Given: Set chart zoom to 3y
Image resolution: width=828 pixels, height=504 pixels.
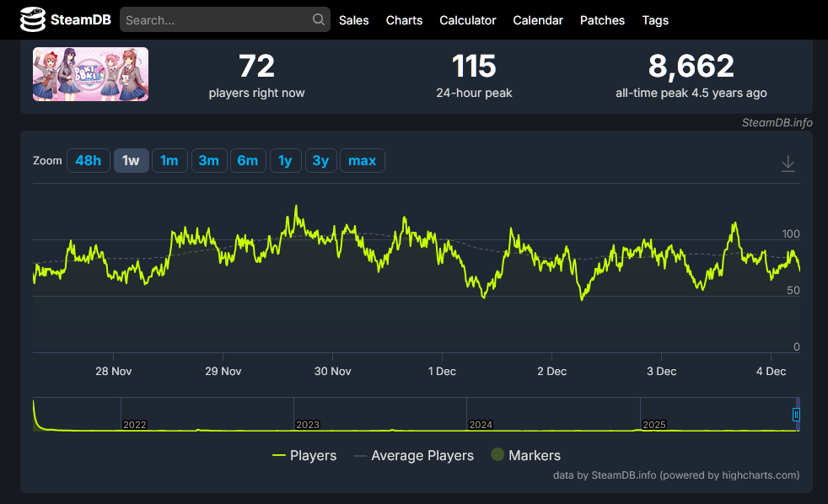Looking at the screenshot, I should tap(320, 160).
